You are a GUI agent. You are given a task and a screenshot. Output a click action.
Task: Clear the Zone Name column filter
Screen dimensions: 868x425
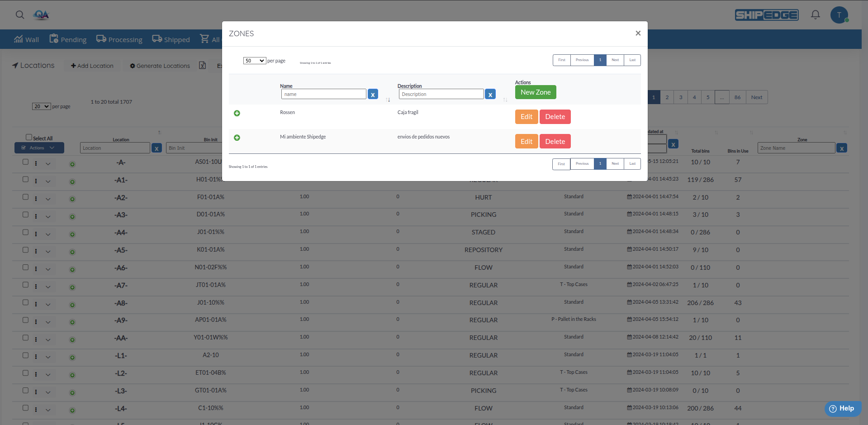click(842, 148)
